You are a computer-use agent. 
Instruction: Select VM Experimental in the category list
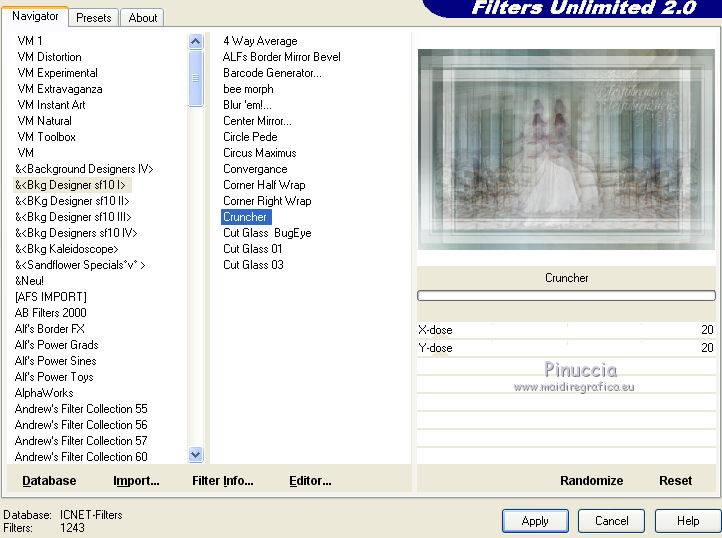[x=58, y=73]
